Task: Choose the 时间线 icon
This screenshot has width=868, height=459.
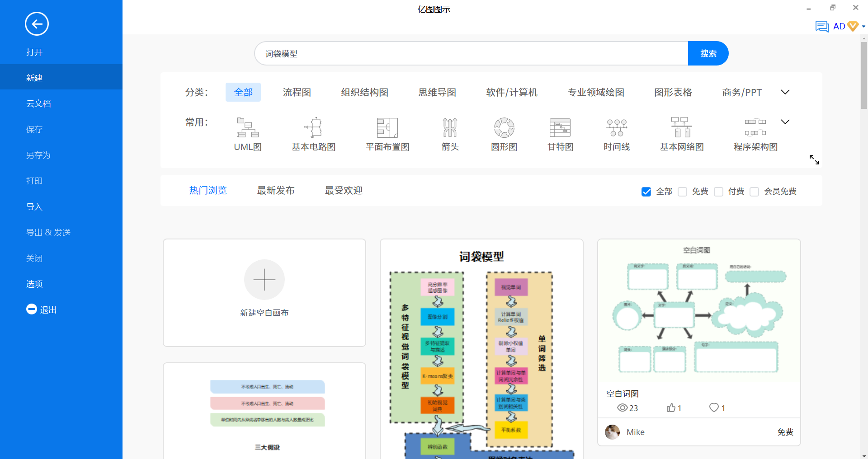Action: click(617, 127)
